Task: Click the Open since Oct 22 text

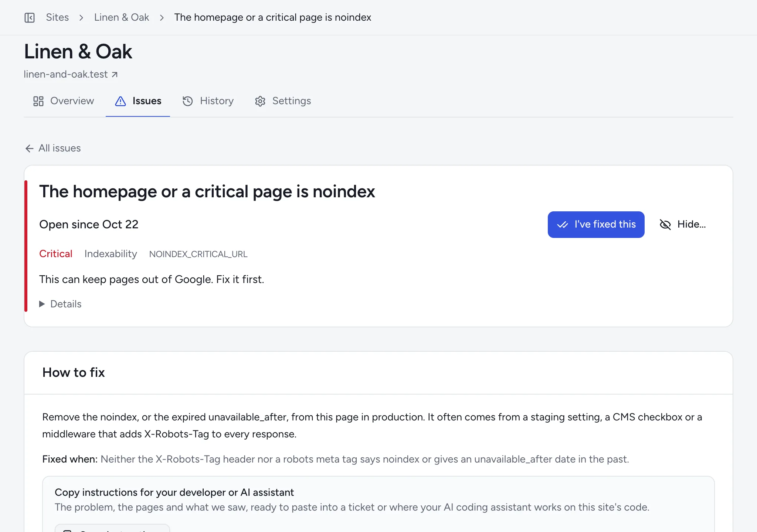Action: tap(89, 224)
